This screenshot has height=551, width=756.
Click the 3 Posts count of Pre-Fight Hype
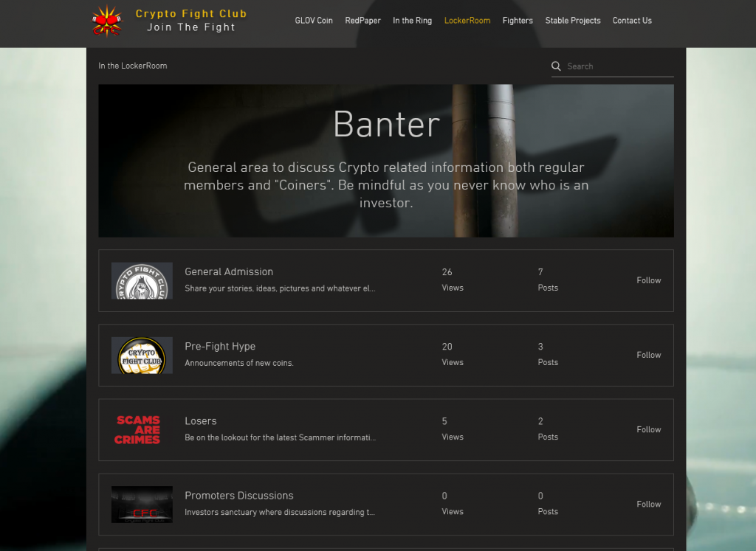click(548, 355)
